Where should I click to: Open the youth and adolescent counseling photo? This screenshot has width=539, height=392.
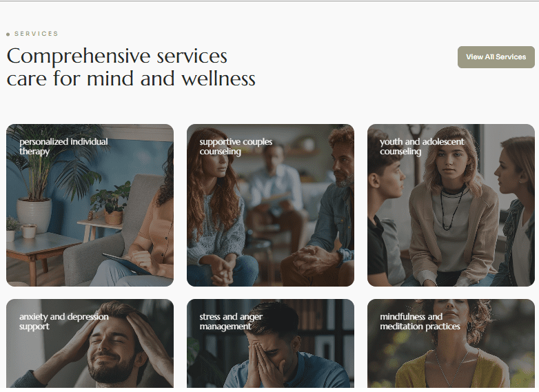[451, 205]
